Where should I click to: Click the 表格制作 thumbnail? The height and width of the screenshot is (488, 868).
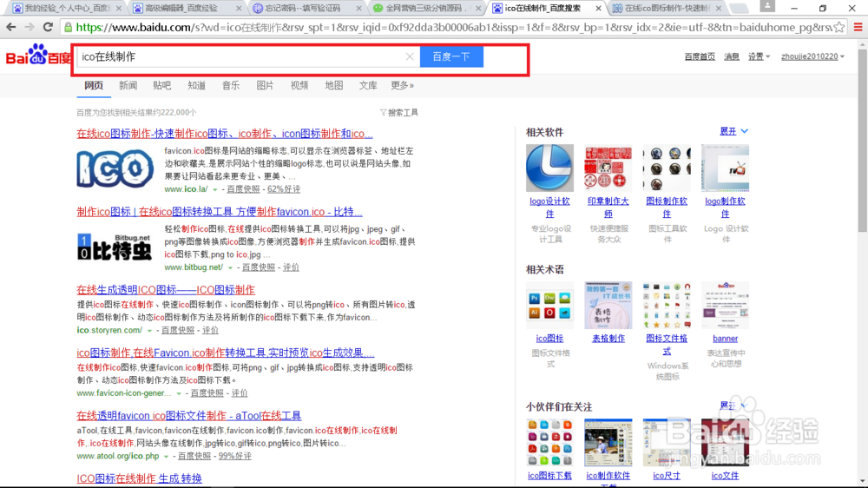point(608,305)
